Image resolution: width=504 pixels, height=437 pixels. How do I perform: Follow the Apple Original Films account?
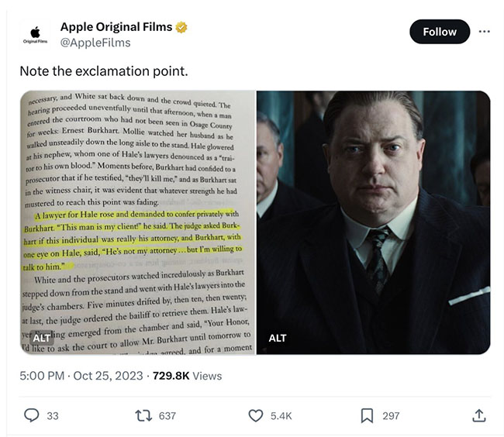pyautogui.click(x=440, y=32)
